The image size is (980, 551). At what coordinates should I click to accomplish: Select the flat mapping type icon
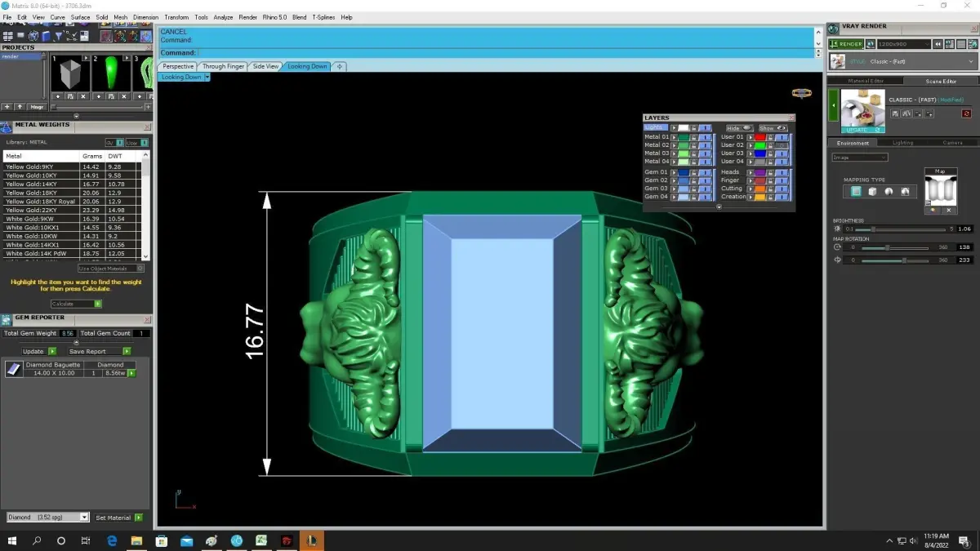(x=856, y=191)
